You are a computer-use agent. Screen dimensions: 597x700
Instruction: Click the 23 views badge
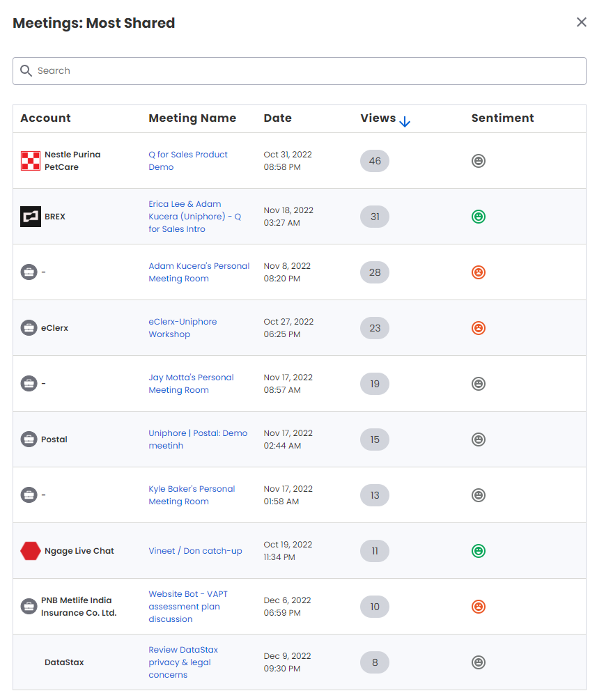click(x=375, y=328)
